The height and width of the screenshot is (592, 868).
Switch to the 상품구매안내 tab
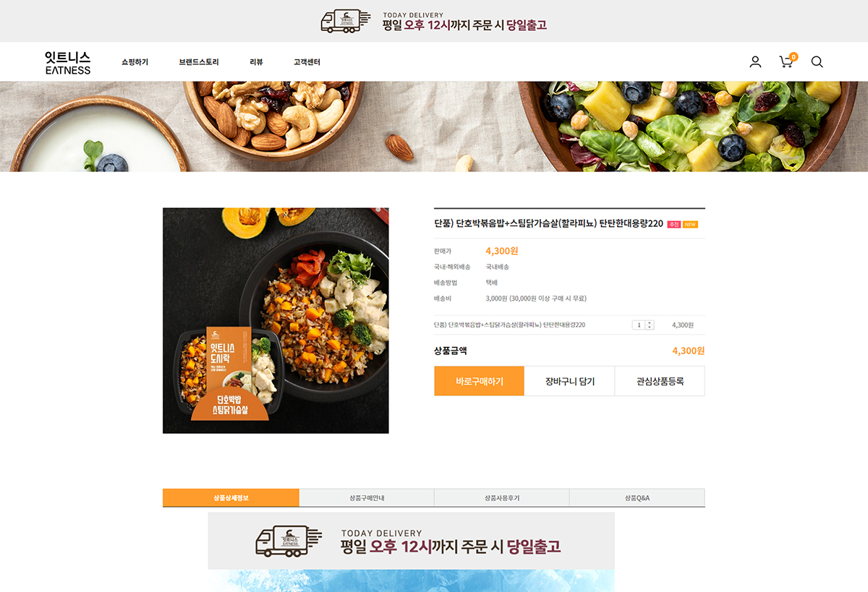pyautogui.click(x=367, y=498)
